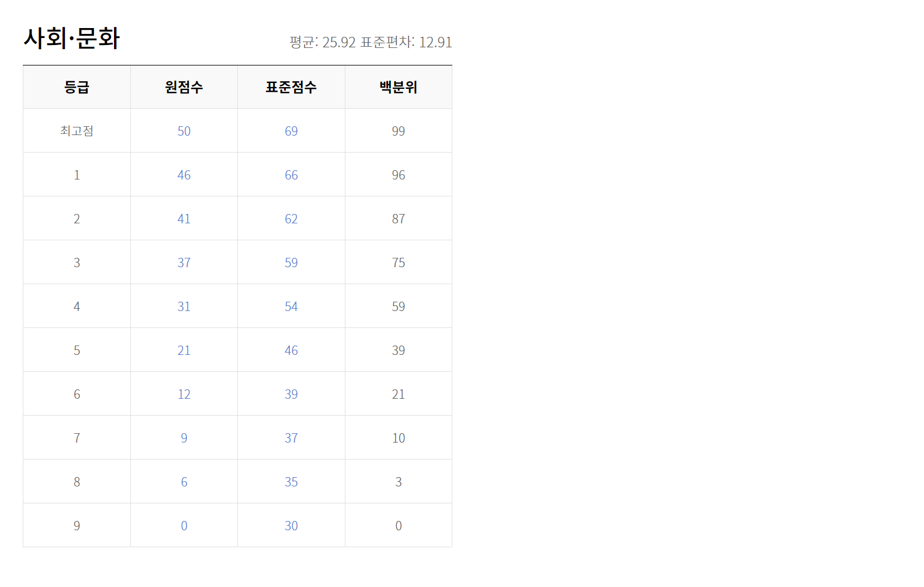Click 표준점수 value 59 in grade 3 row
The height and width of the screenshot is (587, 924).
(291, 263)
